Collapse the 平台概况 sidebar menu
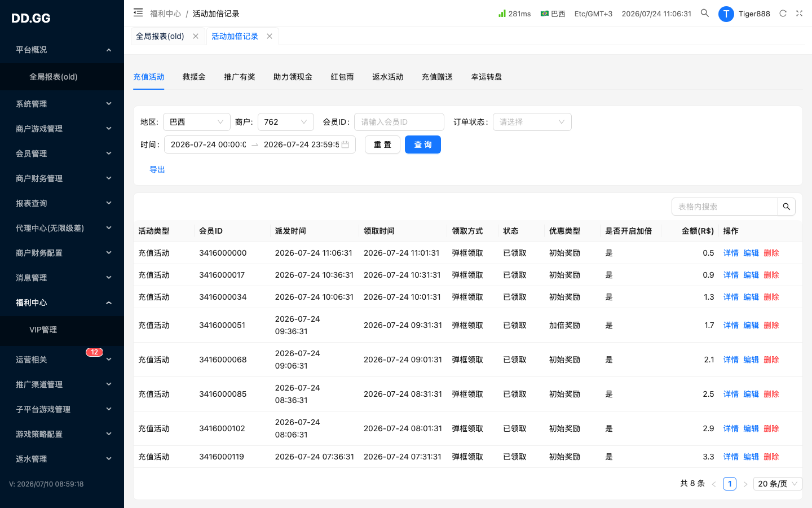The width and height of the screenshot is (812, 508). point(62,50)
